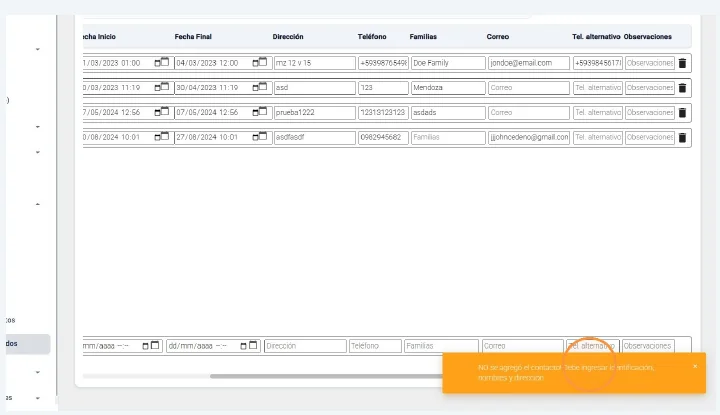720x415 pixels.
Task: Click the horizontal scrollbar thumb below table
Action: [x=326, y=376]
